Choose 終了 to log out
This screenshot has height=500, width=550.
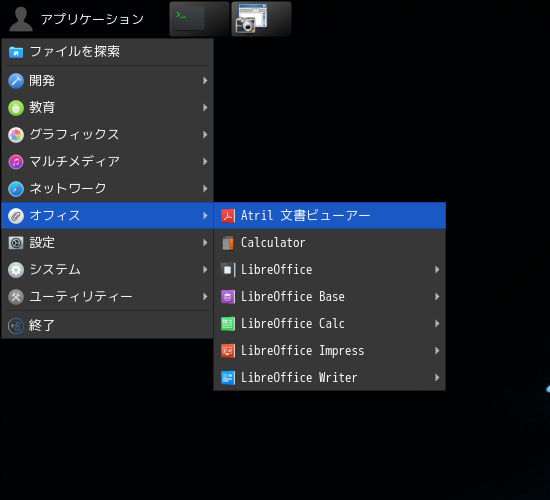[x=107, y=326]
